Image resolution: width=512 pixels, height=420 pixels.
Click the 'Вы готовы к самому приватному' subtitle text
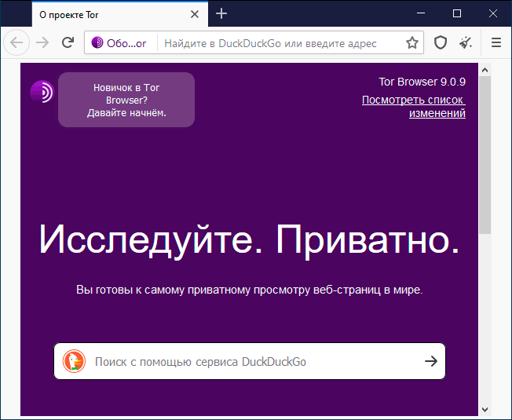(x=250, y=290)
